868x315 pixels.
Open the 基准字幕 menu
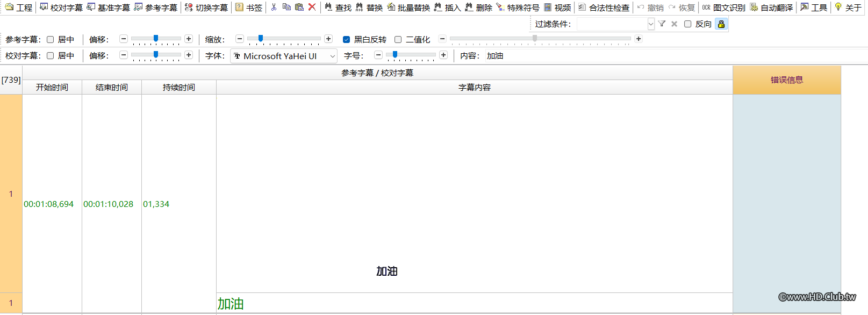pyautogui.click(x=109, y=8)
